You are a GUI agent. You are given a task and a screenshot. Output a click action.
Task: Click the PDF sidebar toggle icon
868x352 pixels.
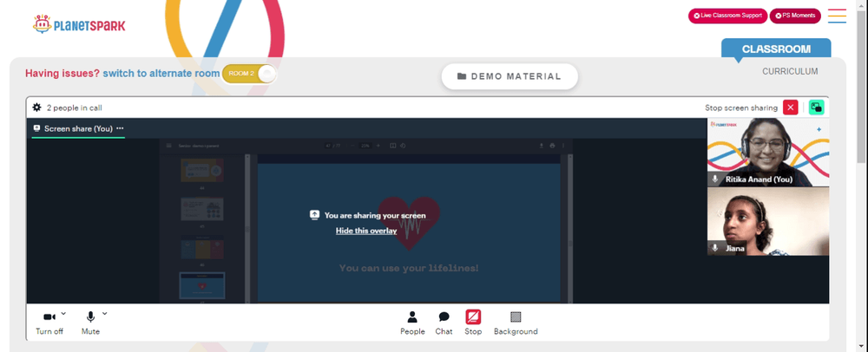pyautogui.click(x=169, y=146)
